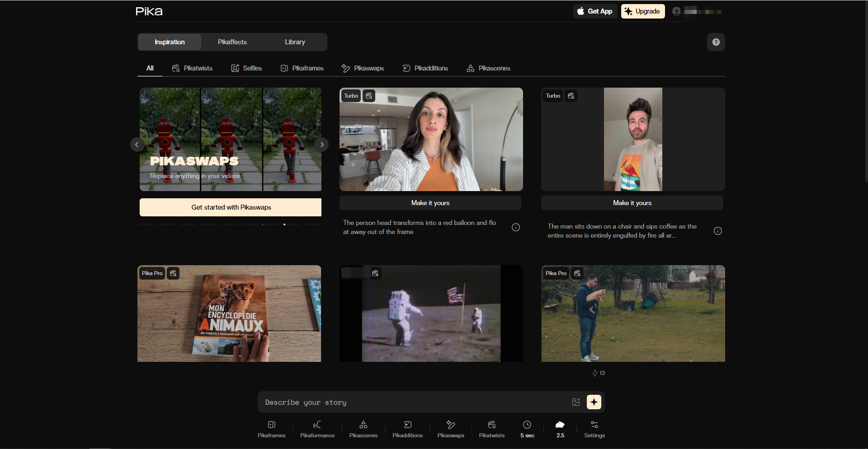This screenshot has width=868, height=449.
Task: Click the Upgrade button
Action: [642, 11]
